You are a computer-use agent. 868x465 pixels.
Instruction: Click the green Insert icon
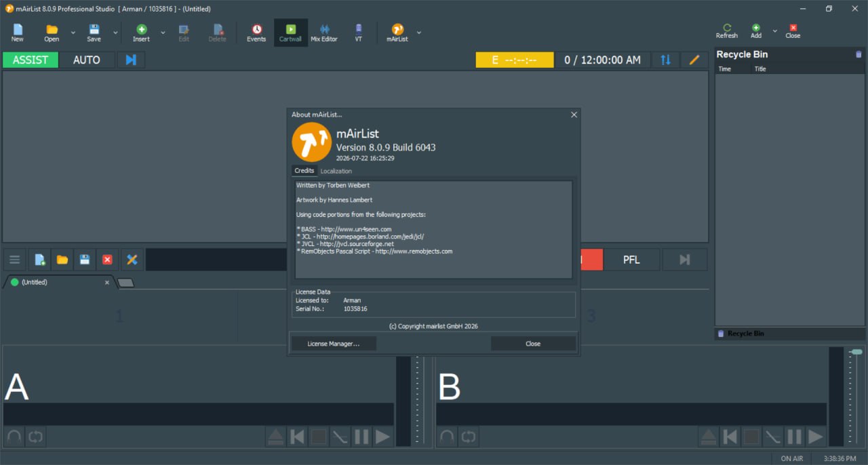click(141, 29)
